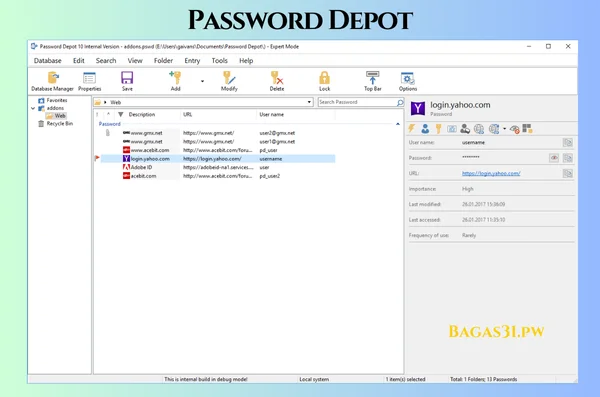This screenshot has height=397, width=600.
Task: Click the gray user-with-bubble icon
Action: pos(465,129)
